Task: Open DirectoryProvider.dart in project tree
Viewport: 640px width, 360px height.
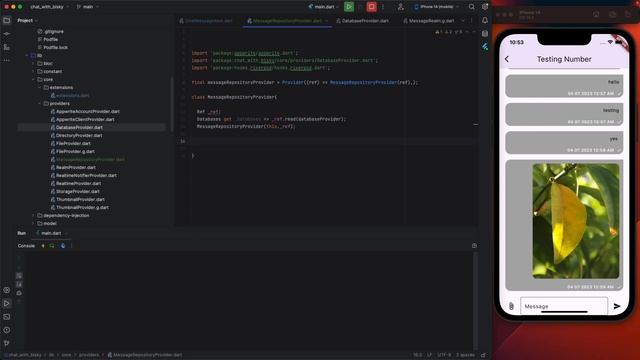Action: click(79, 136)
